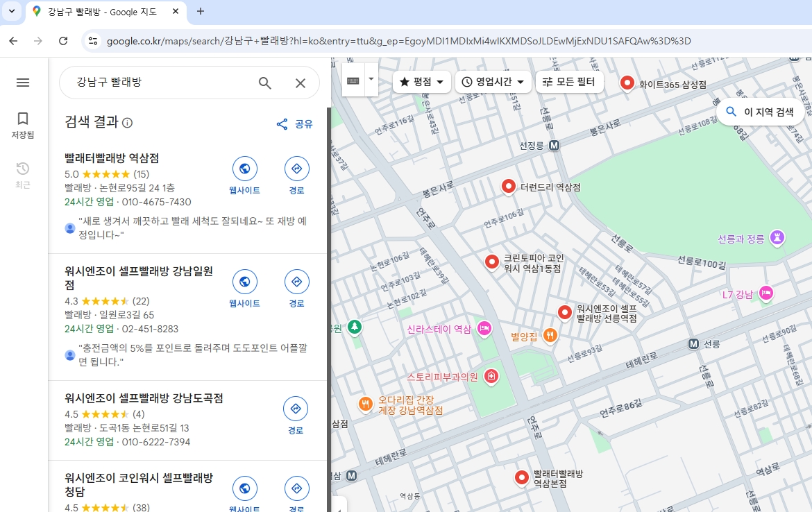Open the 모든 필터 all filters panel
Image resolution: width=812 pixels, height=512 pixels.
pos(569,82)
